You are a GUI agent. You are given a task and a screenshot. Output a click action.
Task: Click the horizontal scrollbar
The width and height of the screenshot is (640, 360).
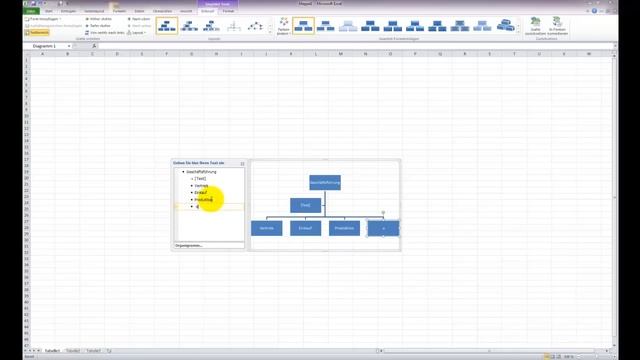click(489, 351)
